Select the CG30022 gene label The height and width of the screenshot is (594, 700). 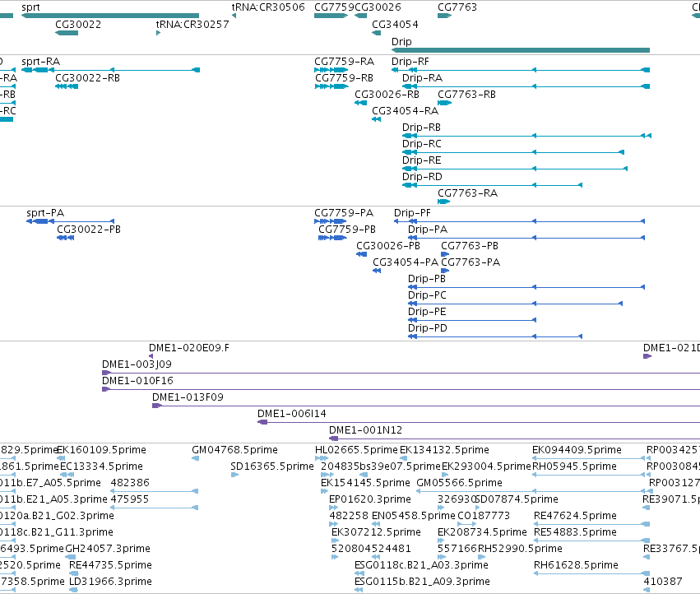coord(78,24)
